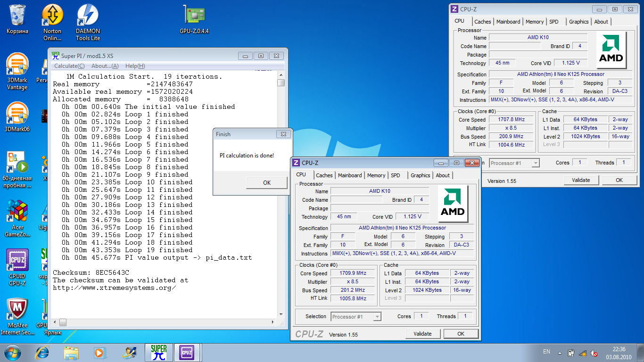Launch the Norton Online desktop shortcut
Viewport: 644px width, 362px height.
(52, 22)
